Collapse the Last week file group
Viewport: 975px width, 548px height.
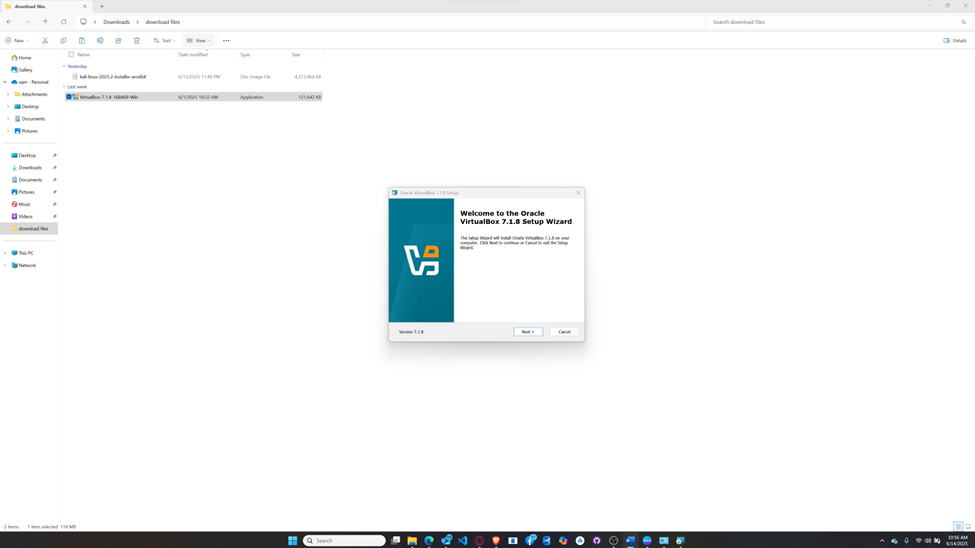(64, 86)
